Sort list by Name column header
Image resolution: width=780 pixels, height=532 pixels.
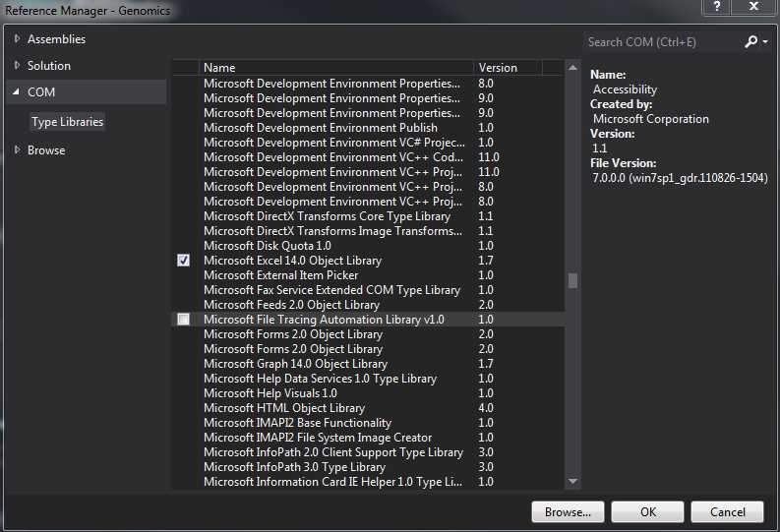[x=335, y=68]
